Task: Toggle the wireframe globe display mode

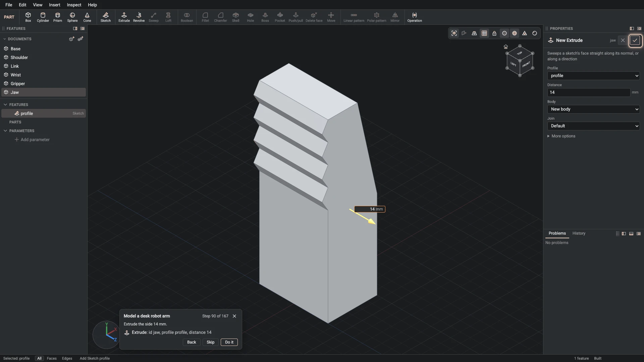Action: pyautogui.click(x=515, y=33)
